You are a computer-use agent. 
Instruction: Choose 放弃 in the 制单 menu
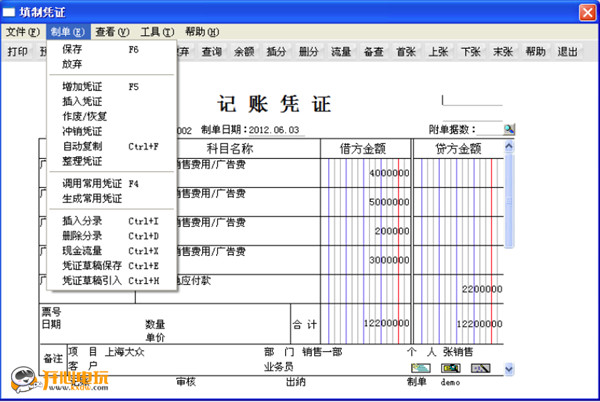click(x=111, y=64)
